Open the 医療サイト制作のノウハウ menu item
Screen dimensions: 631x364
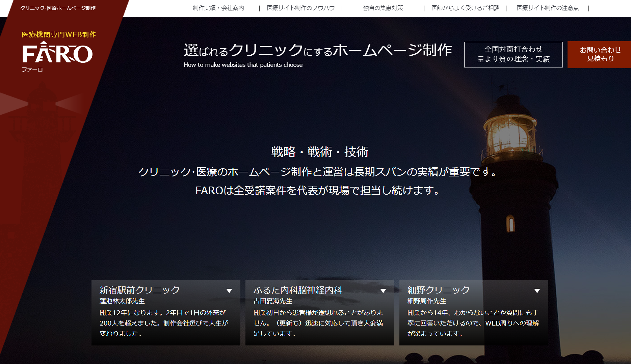coord(300,8)
